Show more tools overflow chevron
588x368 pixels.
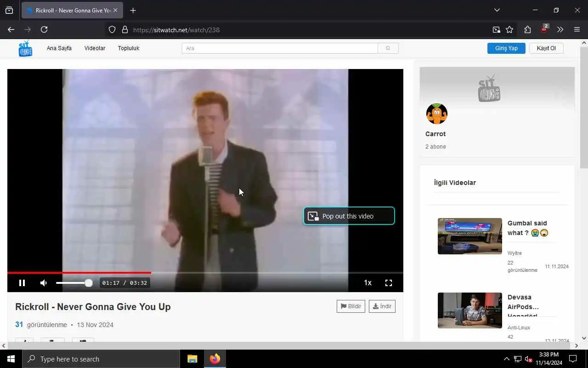click(560, 29)
